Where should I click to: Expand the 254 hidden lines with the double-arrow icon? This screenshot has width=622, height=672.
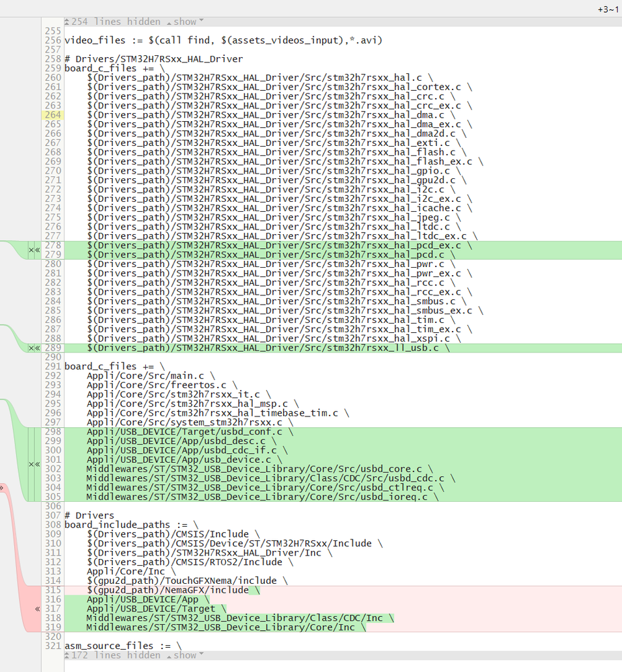pyautogui.click(x=67, y=22)
